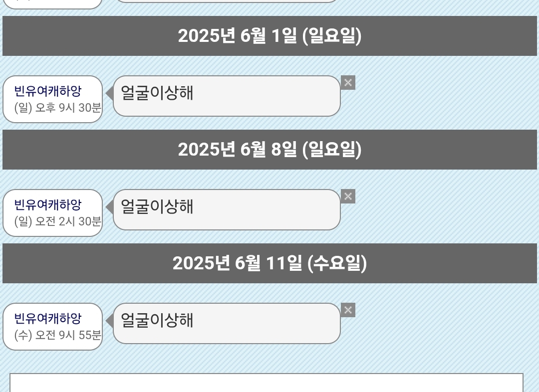Select sender name 빈유여캐하앙 under June 8
539x392 pixels.
pos(48,205)
